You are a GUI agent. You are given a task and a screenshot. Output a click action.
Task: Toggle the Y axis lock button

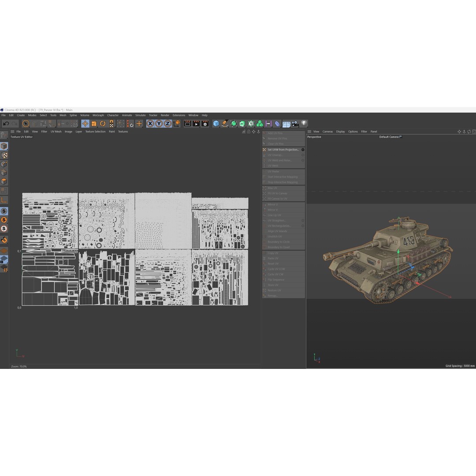pos(158,123)
